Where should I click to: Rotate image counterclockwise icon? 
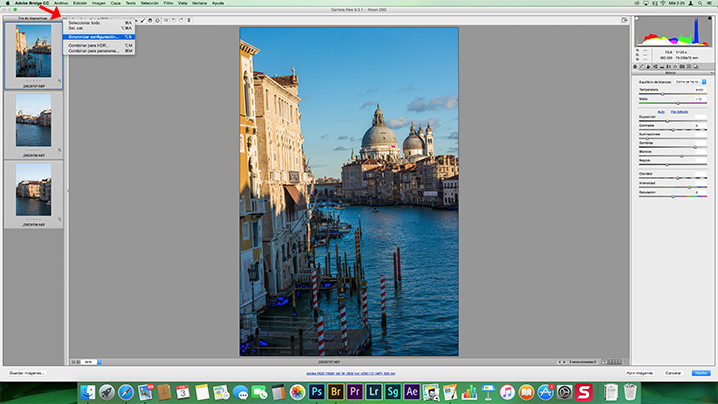[174, 20]
